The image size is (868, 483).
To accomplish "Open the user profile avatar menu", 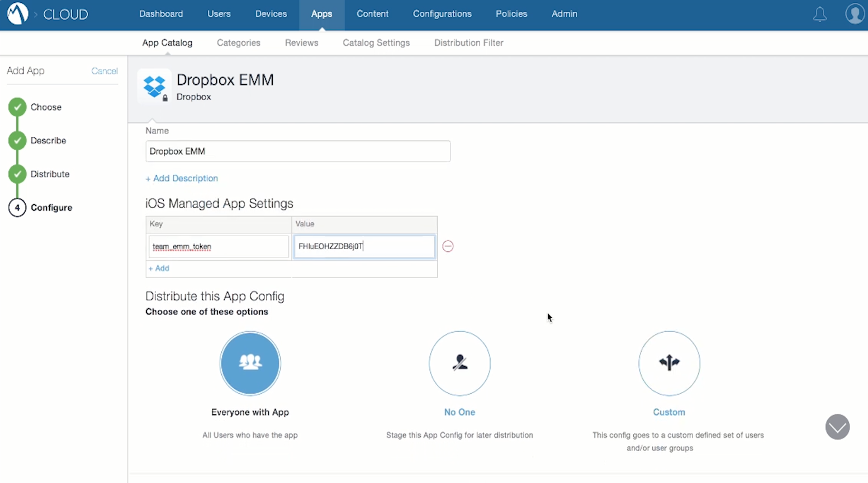I will (855, 14).
